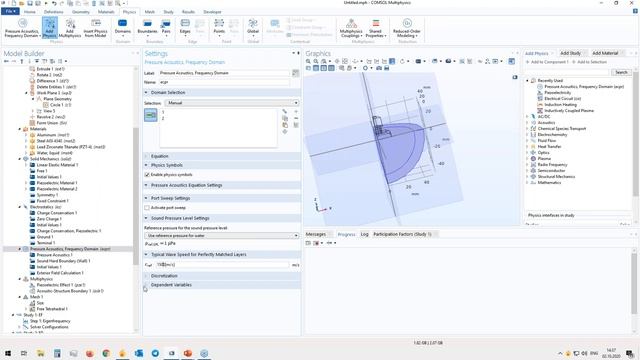Open the Points ribbon button

tap(219, 27)
